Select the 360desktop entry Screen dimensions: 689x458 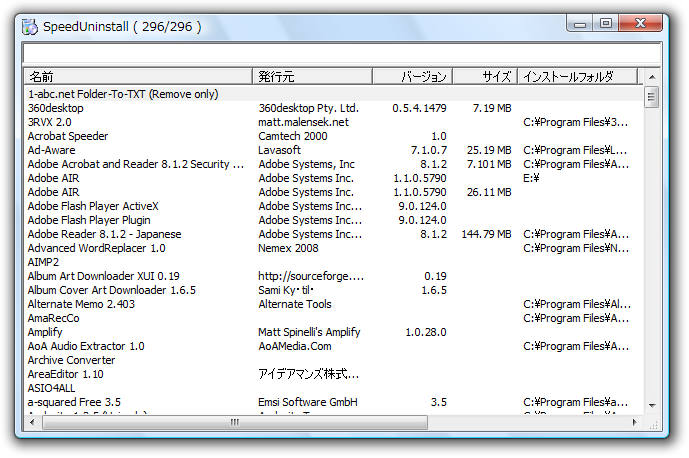coord(55,108)
